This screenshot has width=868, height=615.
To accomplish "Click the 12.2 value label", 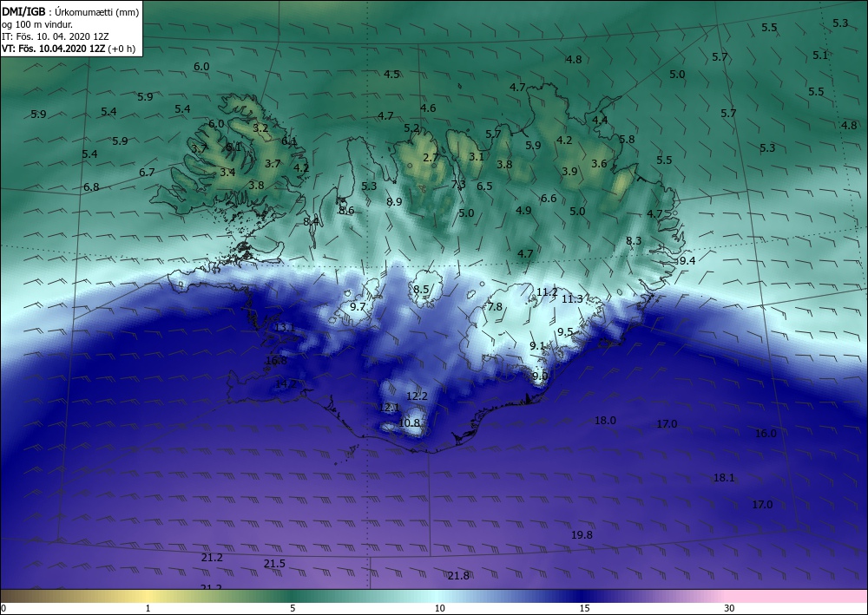I will tap(417, 396).
